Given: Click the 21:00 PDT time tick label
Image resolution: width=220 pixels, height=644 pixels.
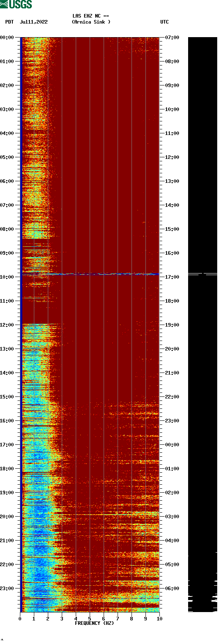Looking at the screenshot, I should [7, 541].
